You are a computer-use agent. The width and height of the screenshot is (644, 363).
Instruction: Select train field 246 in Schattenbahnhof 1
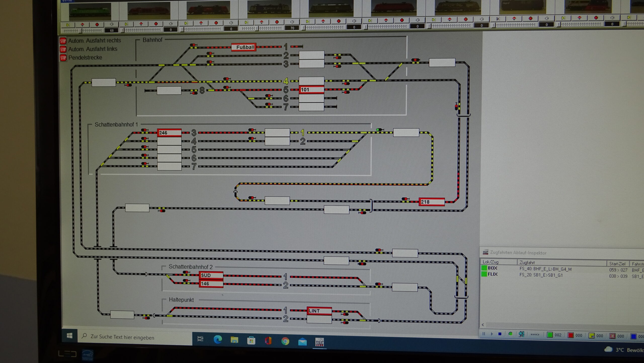point(169,133)
